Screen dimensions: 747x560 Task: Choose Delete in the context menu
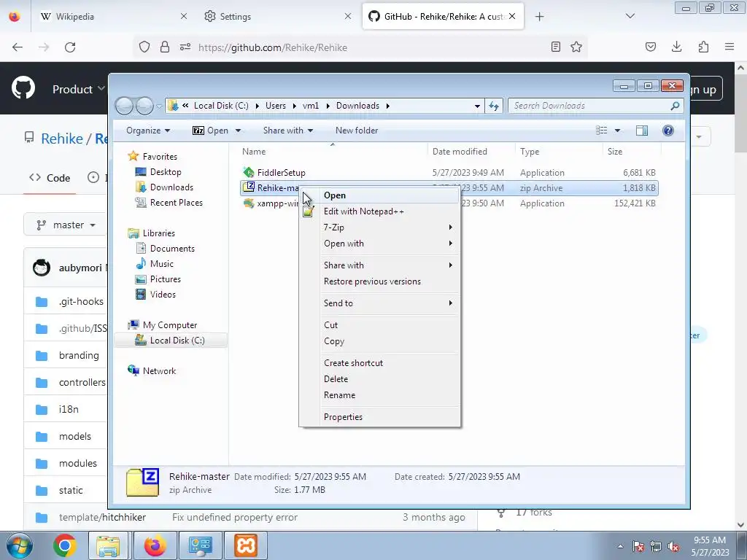tap(336, 379)
